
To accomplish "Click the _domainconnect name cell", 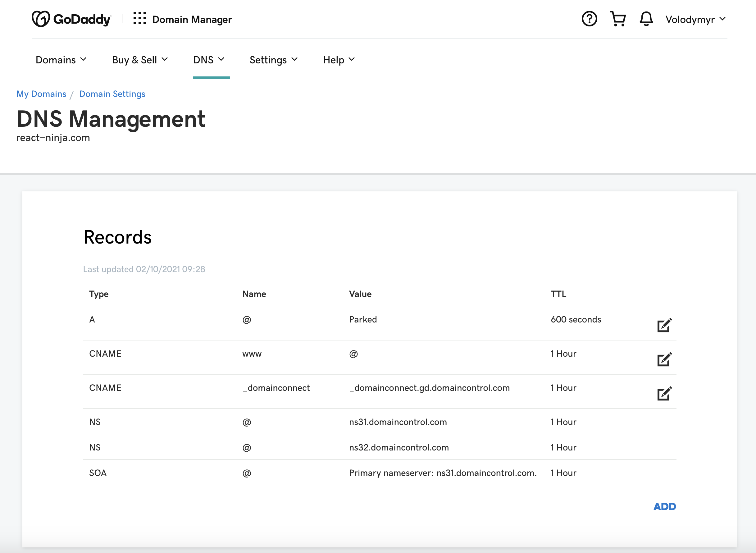I will pyautogui.click(x=276, y=388).
